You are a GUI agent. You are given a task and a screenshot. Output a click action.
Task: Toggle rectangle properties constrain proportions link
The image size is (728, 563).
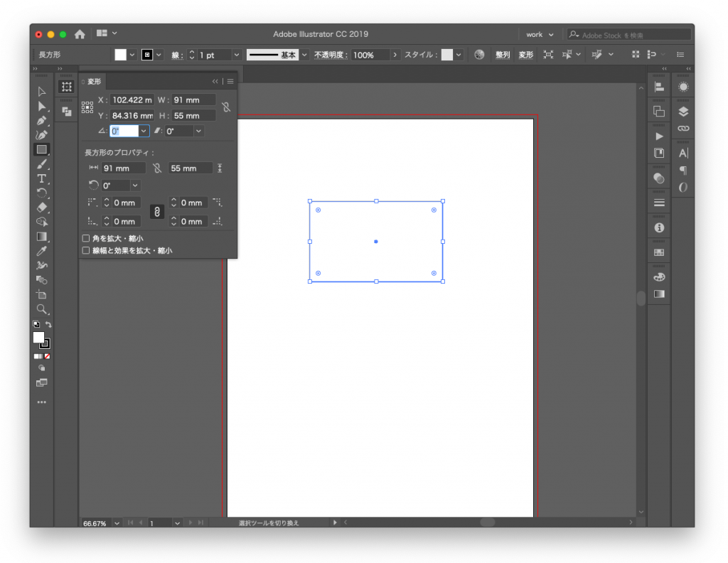(x=157, y=168)
